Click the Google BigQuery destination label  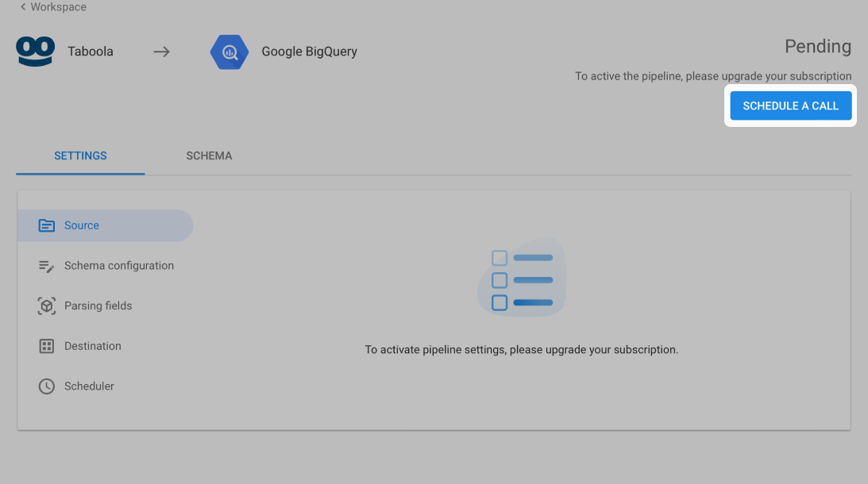coord(310,52)
